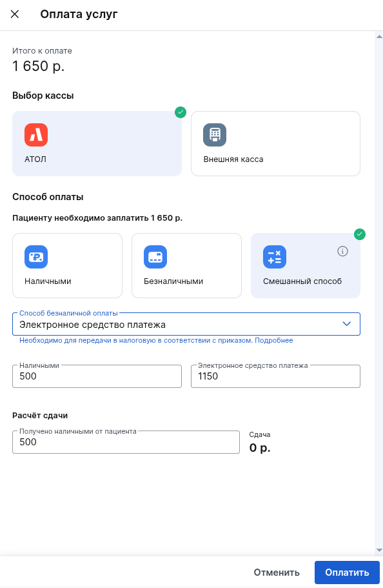
Task: Click the Внешняя касса register icon
Action: [x=215, y=135]
